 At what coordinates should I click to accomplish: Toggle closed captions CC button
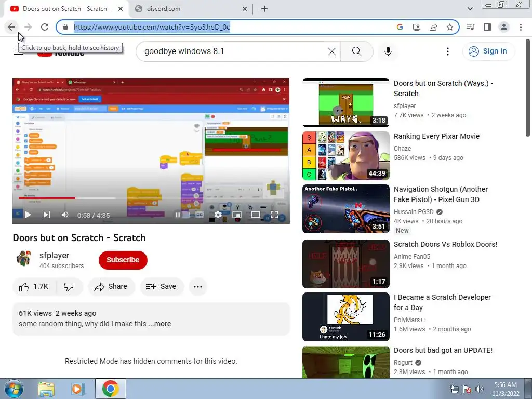(199, 215)
